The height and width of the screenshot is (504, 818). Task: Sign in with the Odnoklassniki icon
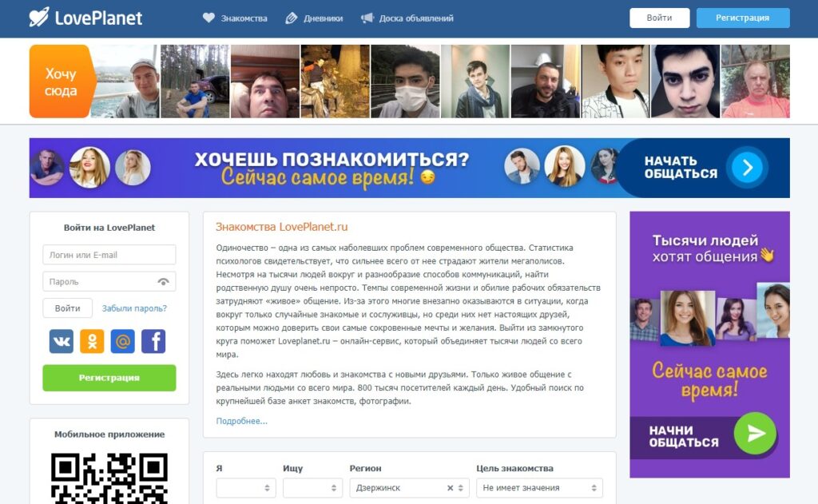click(92, 341)
